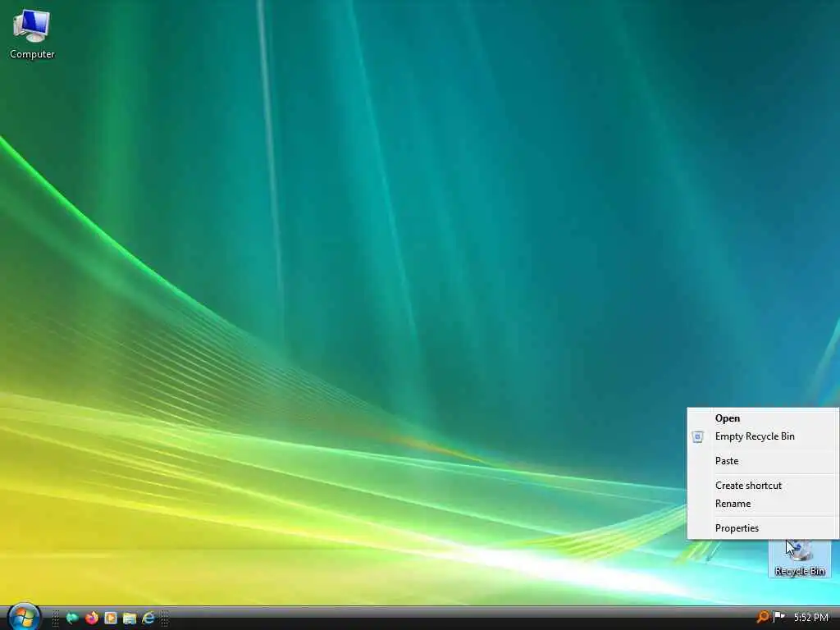The image size is (840, 630).
Task: Click the white flag tray icon
Action: tap(779, 617)
